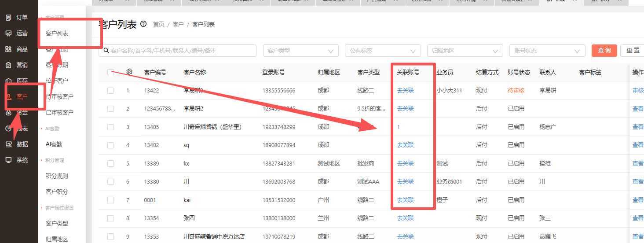Click the 测试AAA customer type cell
644x243 pixels.
[368, 182]
